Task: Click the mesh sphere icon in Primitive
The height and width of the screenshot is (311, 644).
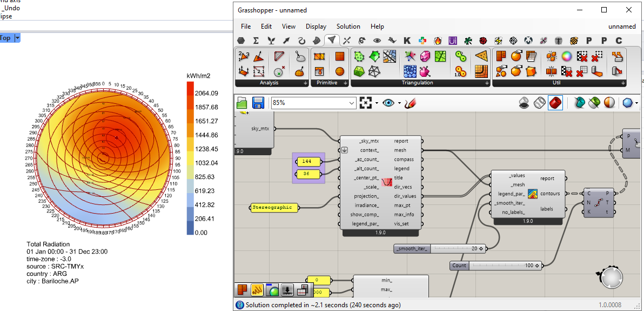Action: click(x=339, y=71)
